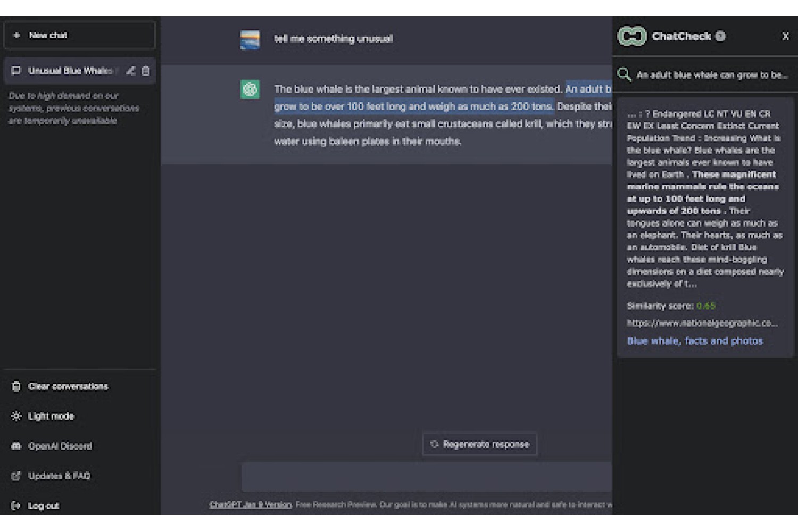Focus the chat message input field
The width and height of the screenshot is (798, 532).
427,477
